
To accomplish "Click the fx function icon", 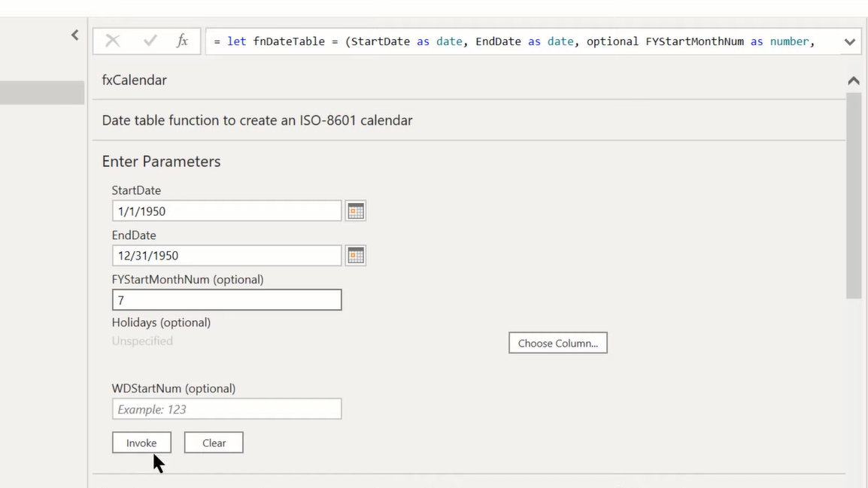I will pyautogui.click(x=182, y=41).
